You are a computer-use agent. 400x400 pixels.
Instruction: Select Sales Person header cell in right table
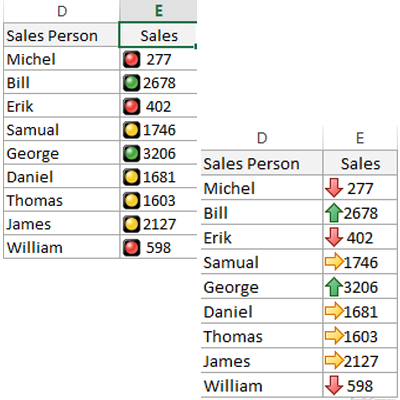pos(262,163)
